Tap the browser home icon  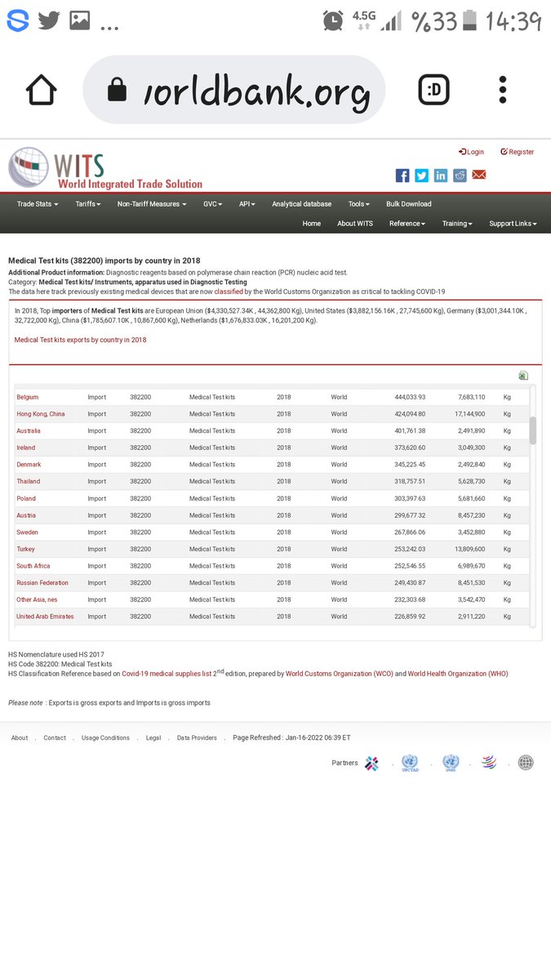tap(42, 90)
